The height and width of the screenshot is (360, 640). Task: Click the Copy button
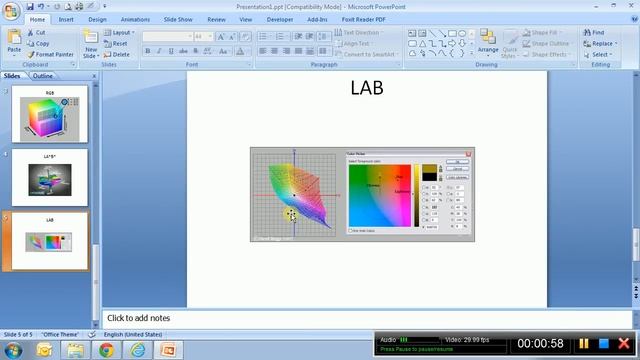click(x=38, y=43)
